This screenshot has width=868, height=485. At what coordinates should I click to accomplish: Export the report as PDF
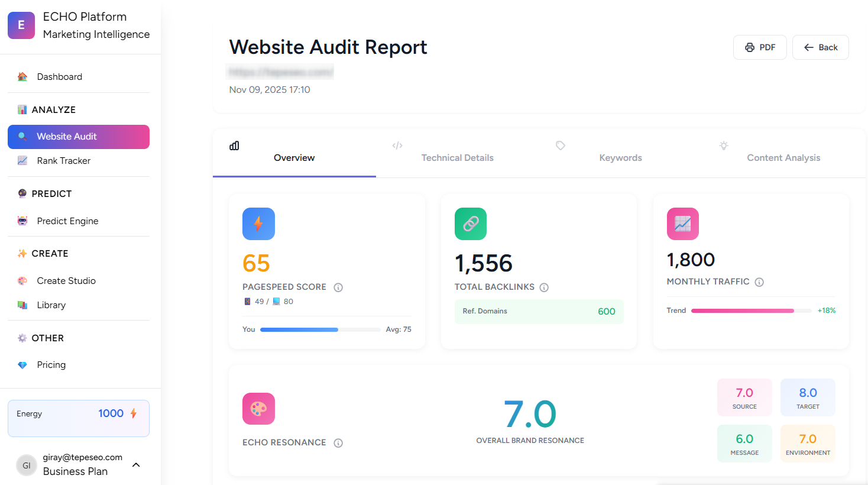pos(760,47)
